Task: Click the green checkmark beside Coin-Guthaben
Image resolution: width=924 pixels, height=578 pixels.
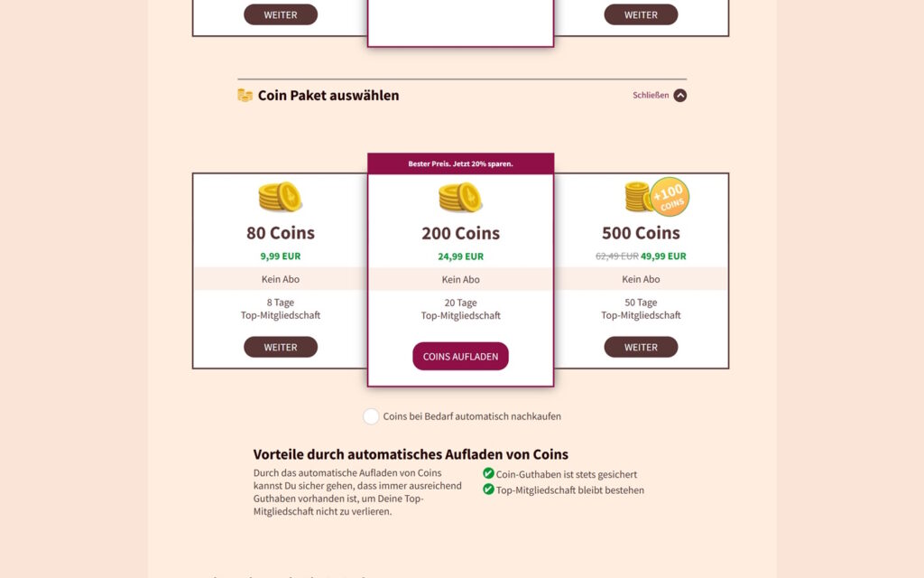Action: pyautogui.click(x=488, y=473)
